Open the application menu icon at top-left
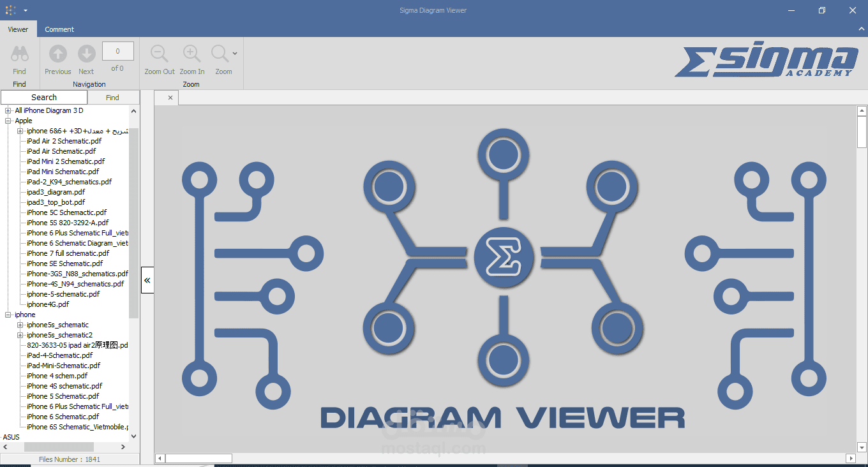This screenshot has height=467, width=868. [10, 10]
